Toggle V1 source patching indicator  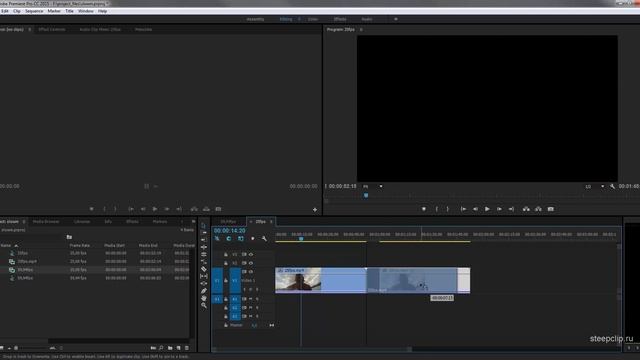pyautogui.click(x=217, y=280)
